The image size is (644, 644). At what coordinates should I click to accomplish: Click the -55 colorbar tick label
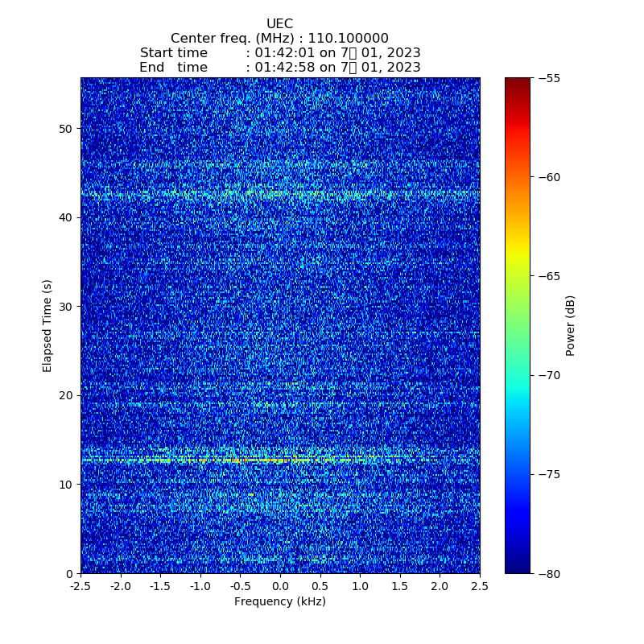[x=551, y=78]
